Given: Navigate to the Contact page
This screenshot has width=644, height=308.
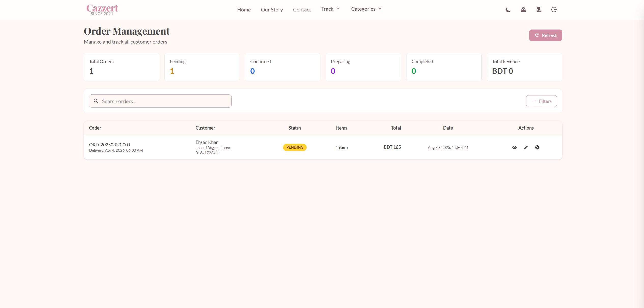Looking at the screenshot, I should (302, 9).
